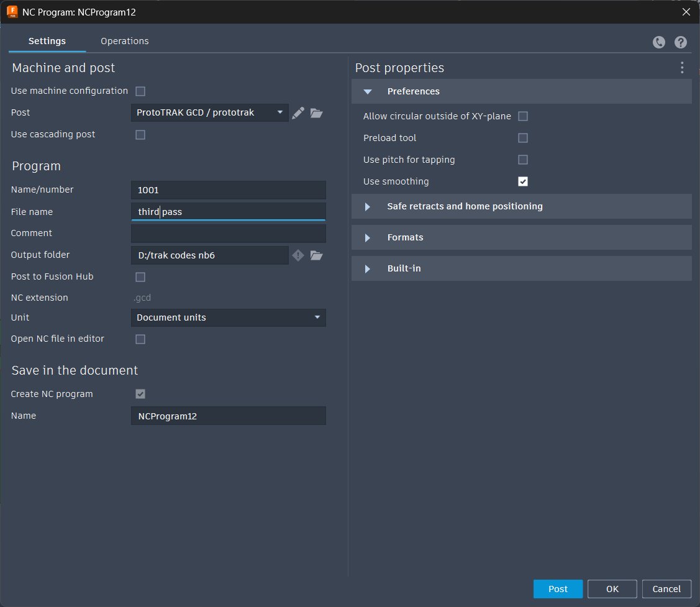Screen dimensions: 700x607
Task: Browse for output folder icon
Action: point(317,255)
